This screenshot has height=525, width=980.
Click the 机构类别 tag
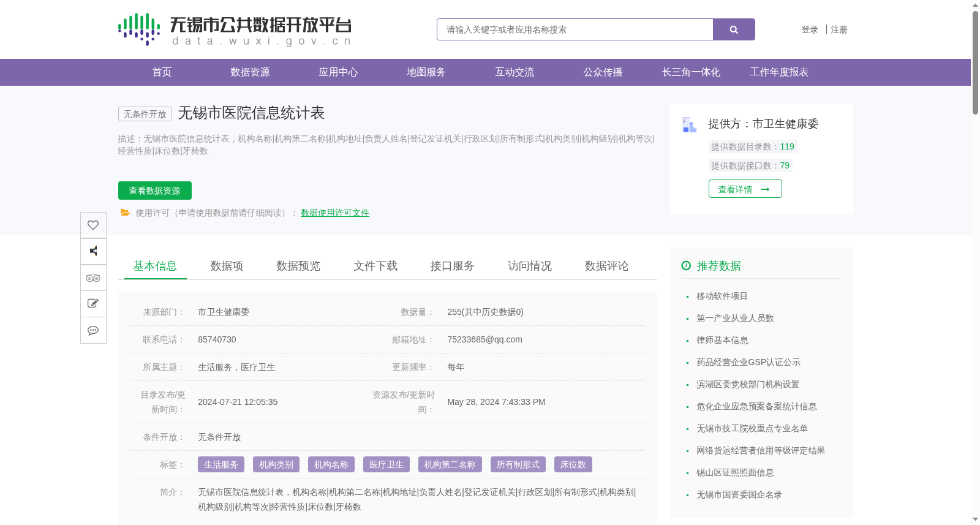tap(276, 464)
